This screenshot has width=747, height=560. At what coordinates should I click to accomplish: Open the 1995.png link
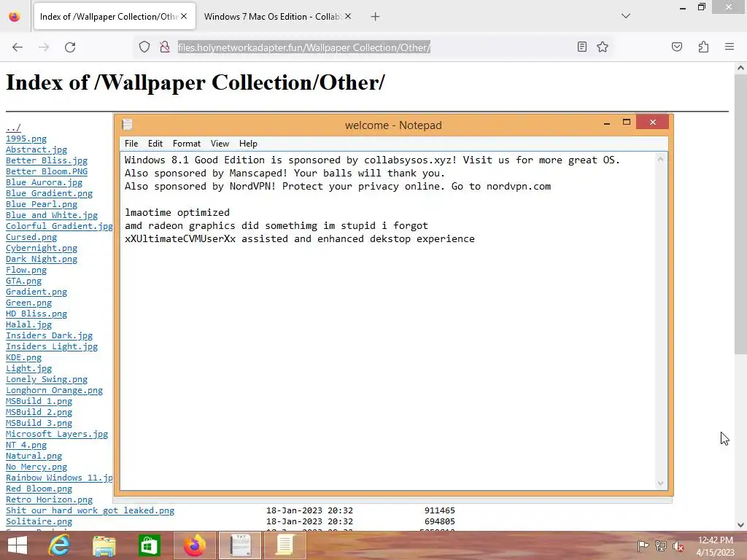[26, 139]
